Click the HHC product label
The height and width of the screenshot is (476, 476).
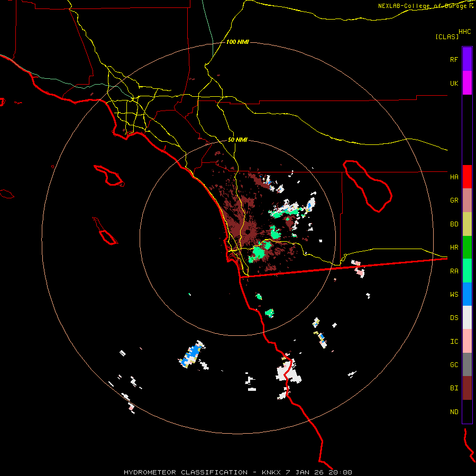(465, 31)
